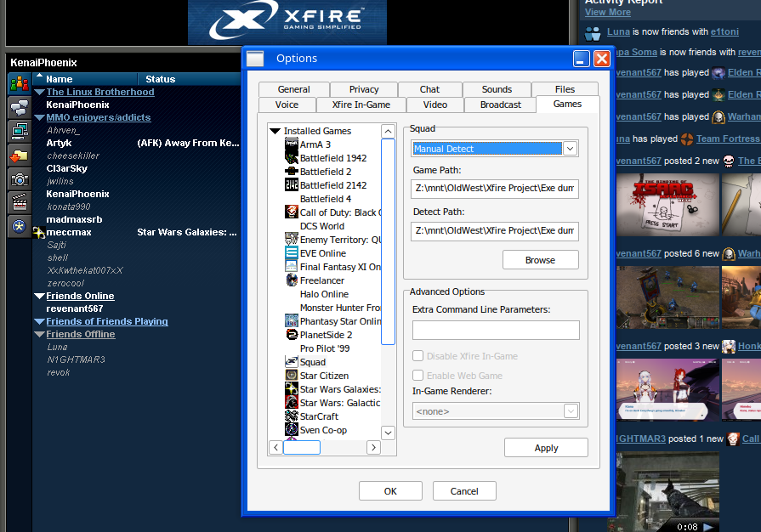The width and height of the screenshot is (761, 532).
Task: Click the Team Fortress icon in activity feed
Action: pyautogui.click(x=687, y=139)
